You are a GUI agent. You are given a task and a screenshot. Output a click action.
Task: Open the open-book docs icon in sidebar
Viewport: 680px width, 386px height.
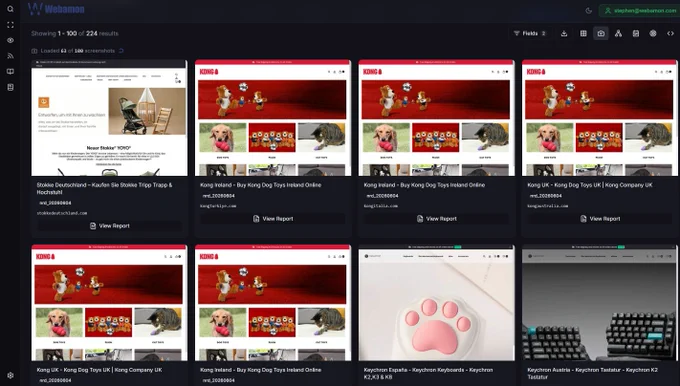point(10,72)
